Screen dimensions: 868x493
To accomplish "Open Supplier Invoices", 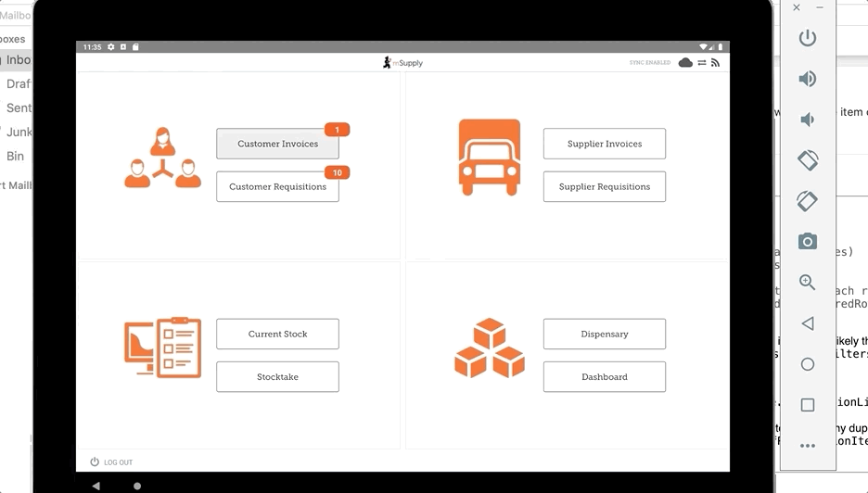I will pyautogui.click(x=605, y=144).
